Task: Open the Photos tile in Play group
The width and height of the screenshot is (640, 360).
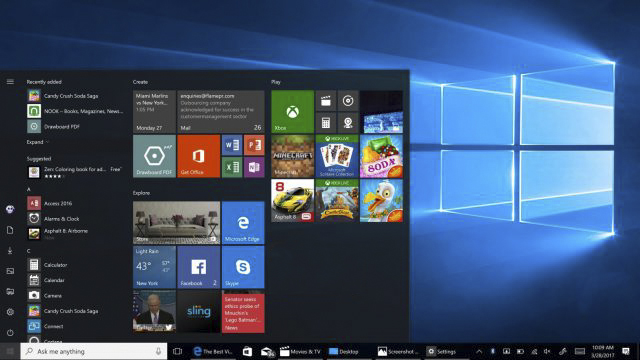Action: pyautogui.click(x=381, y=111)
